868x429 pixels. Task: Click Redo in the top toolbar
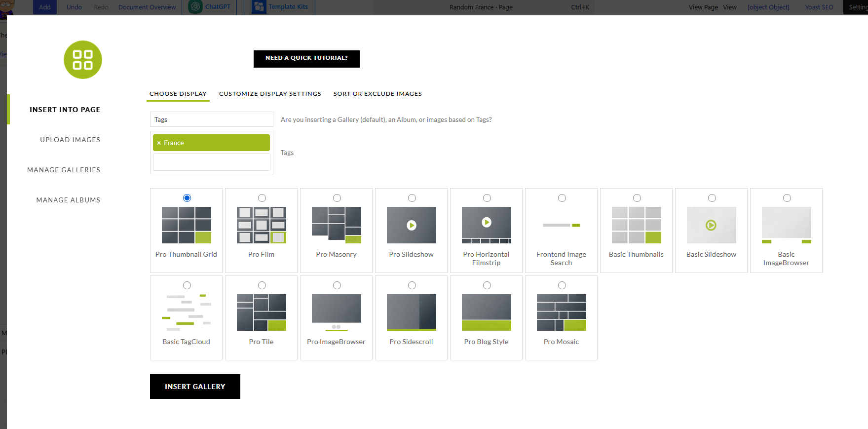pos(101,7)
